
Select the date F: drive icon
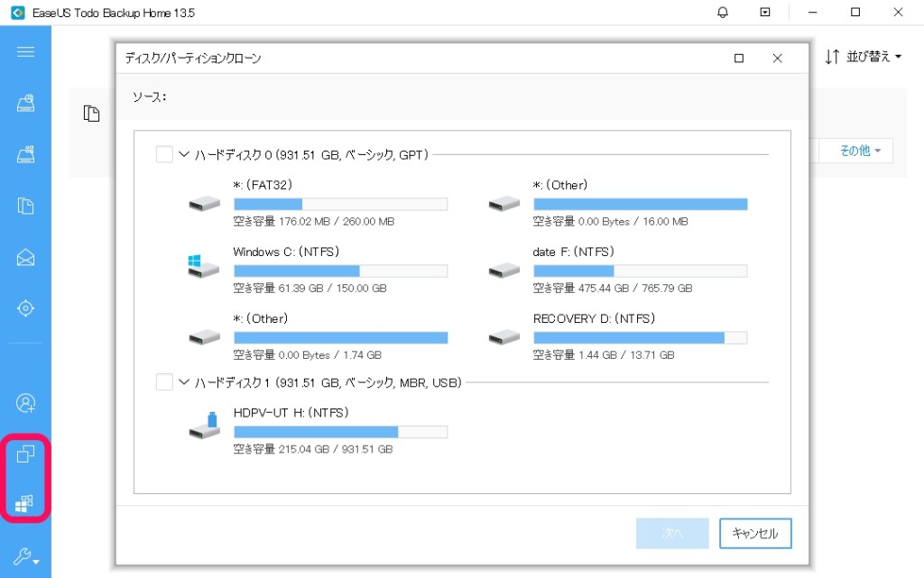pyautogui.click(x=504, y=271)
